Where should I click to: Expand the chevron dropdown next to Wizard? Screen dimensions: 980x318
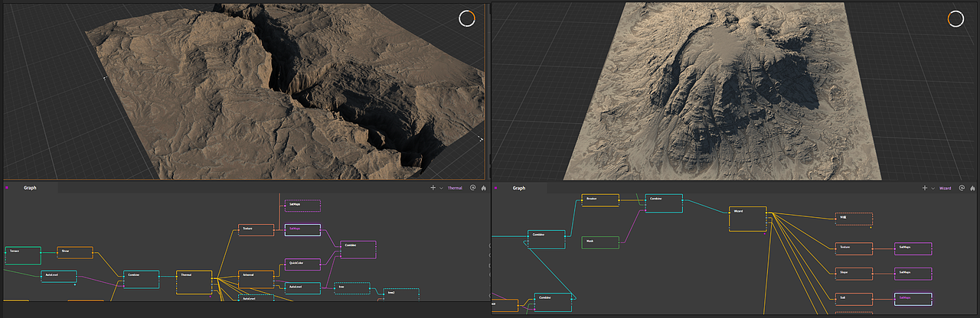[933, 188]
